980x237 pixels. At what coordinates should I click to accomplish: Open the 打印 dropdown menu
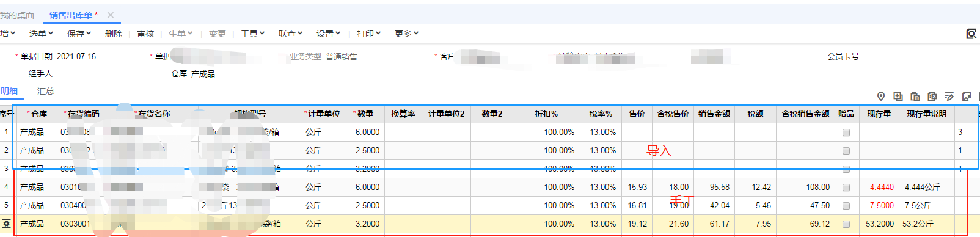[368, 34]
